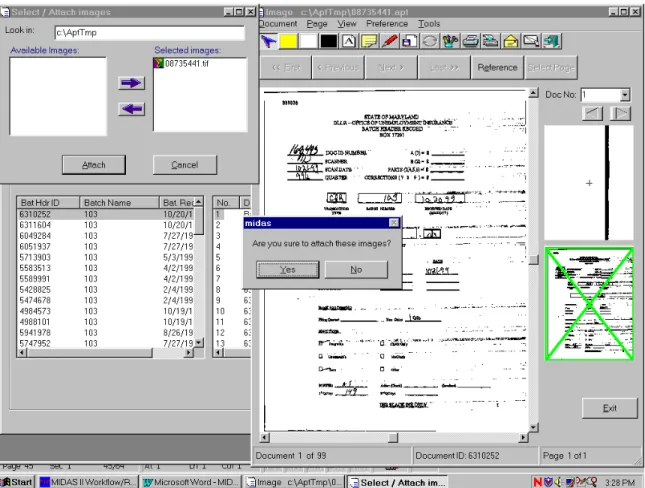Open the Document menu

(x=278, y=24)
